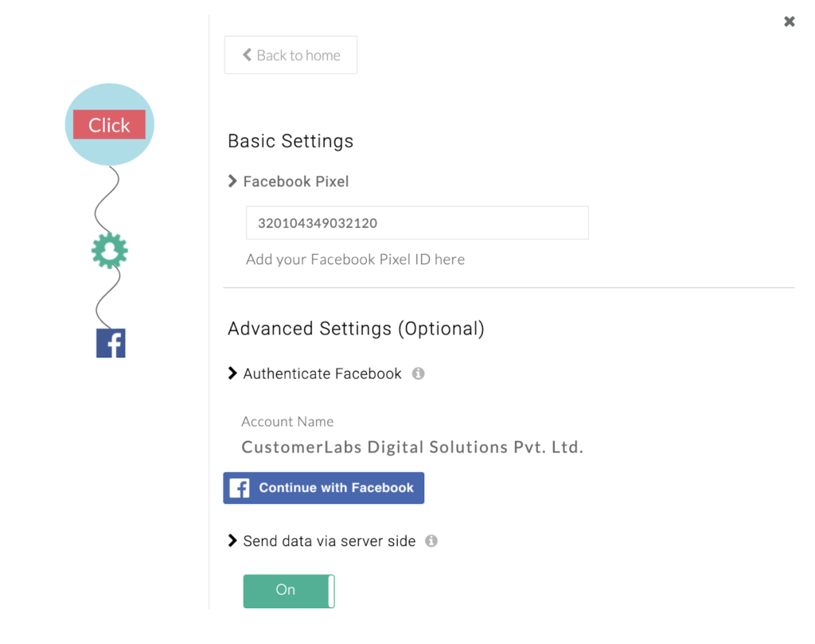Click the Account Name label
Image resolution: width=815 pixels, height=644 pixels.
coord(287,422)
